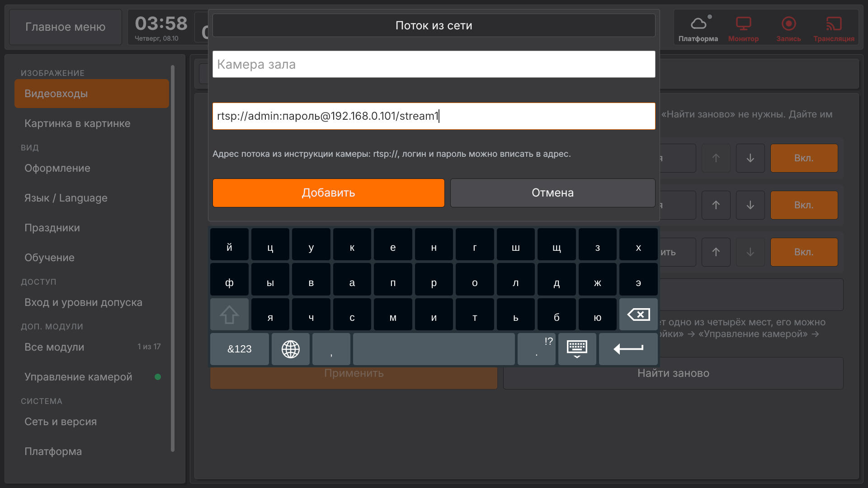Click into the rtsp address field
This screenshot has width=868, height=488.
pyautogui.click(x=434, y=116)
